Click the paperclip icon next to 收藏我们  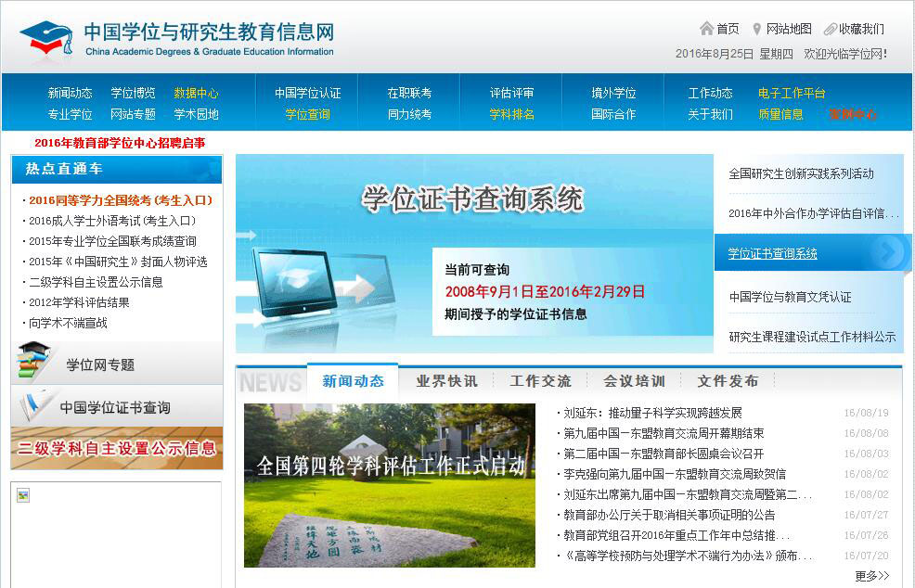pos(829,29)
